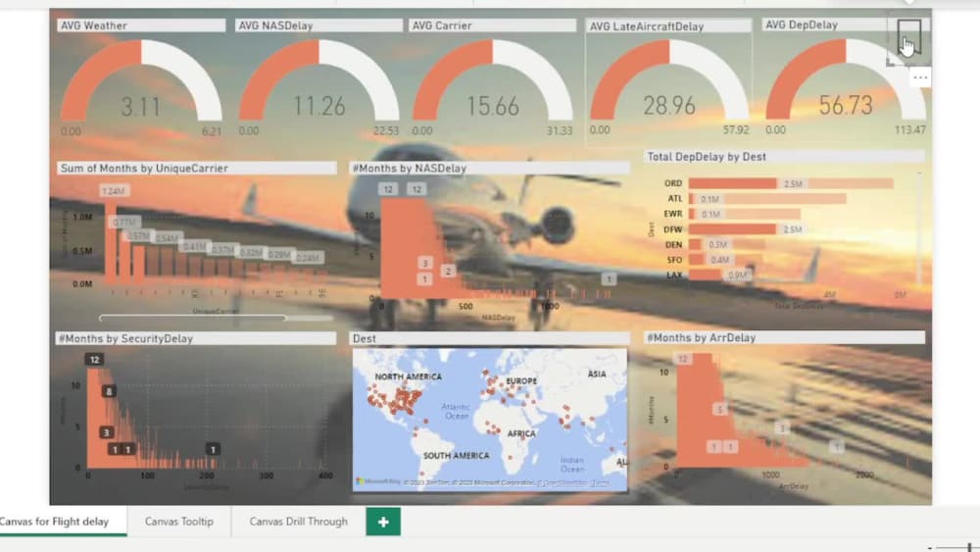Switch to Canvas for Flight delay tab
This screenshot has height=552, width=980.
tap(54, 522)
